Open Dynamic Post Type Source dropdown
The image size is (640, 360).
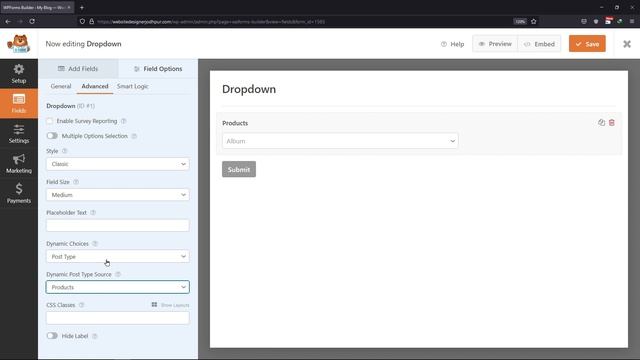[x=118, y=287]
